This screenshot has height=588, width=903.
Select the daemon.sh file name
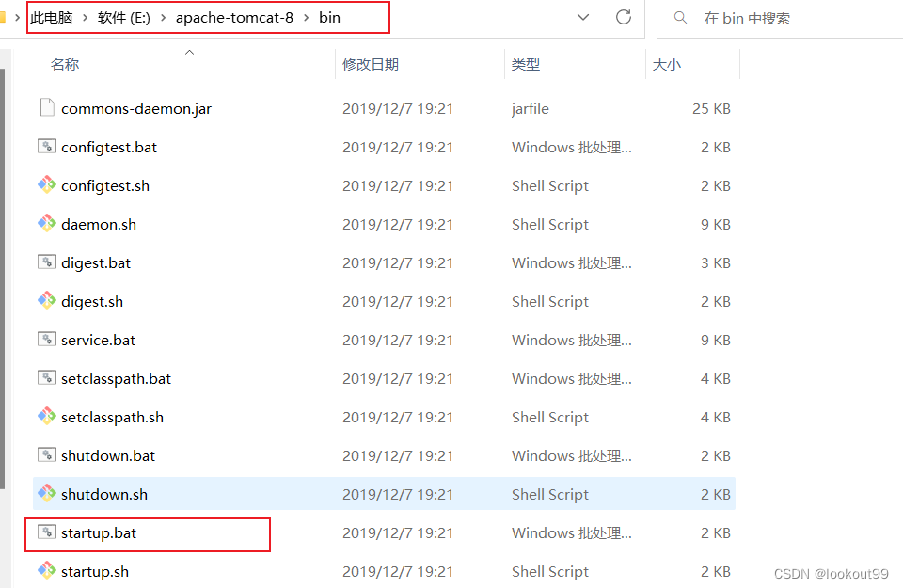(99, 225)
